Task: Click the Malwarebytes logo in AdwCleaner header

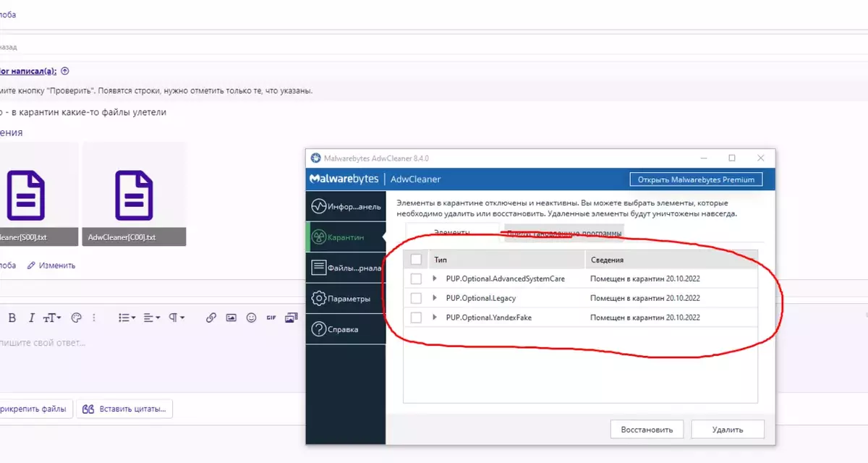Action: click(x=344, y=179)
